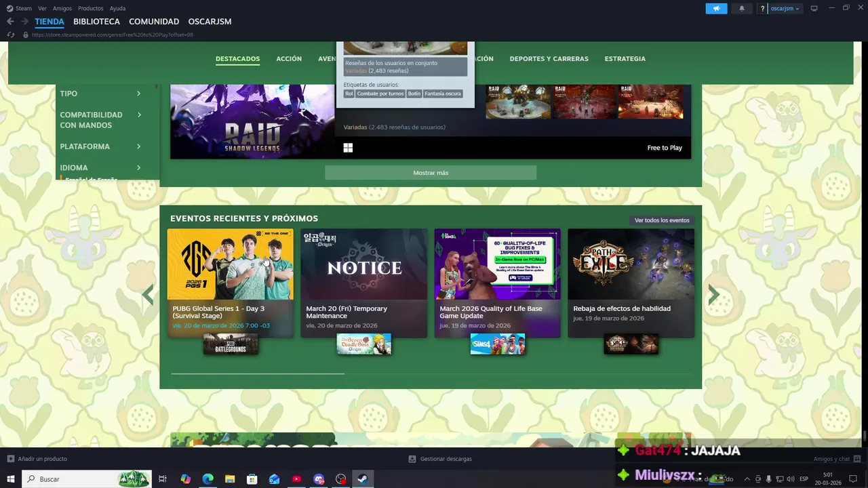Click the PUBG Battlegrounds game logo
The height and width of the screenshot is (488, 868).
click(231, 344)
